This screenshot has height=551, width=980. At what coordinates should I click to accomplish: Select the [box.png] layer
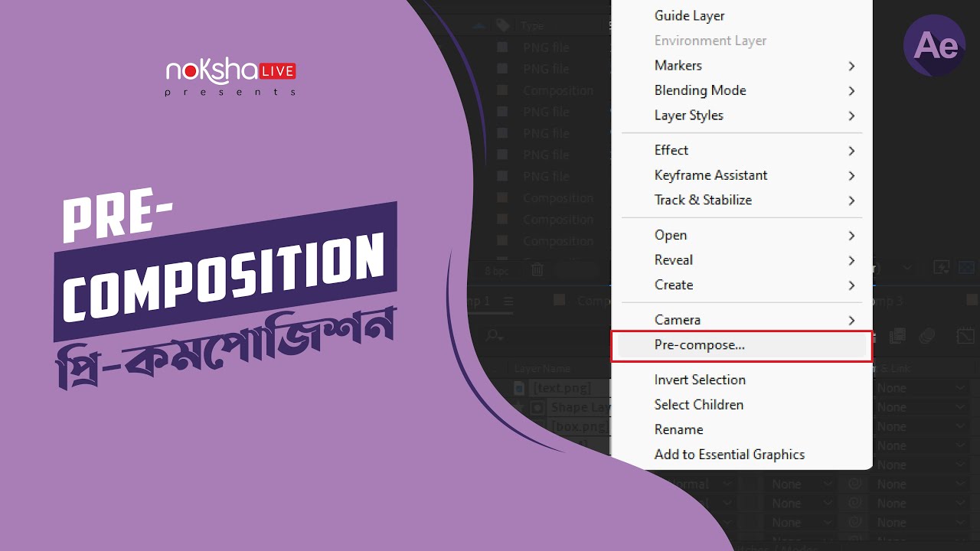tap(580, 426)
